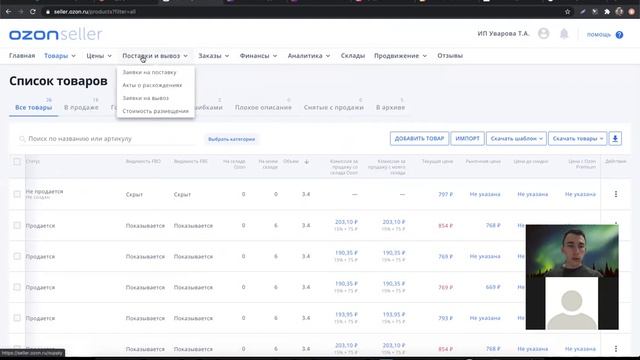
Task: Click the magnifier icon in the search box
Action: [22, 139]
